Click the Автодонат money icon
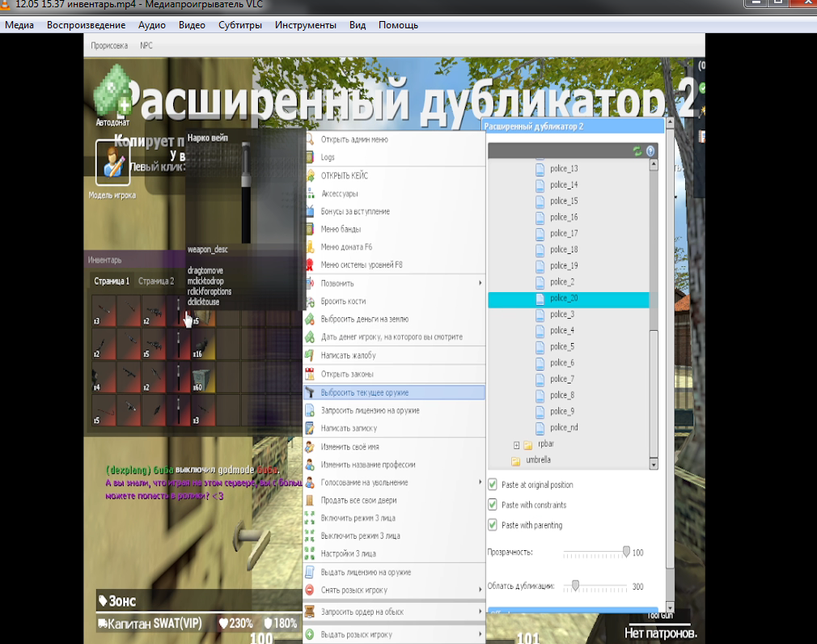The image size is (817, 644). point(112,95)
